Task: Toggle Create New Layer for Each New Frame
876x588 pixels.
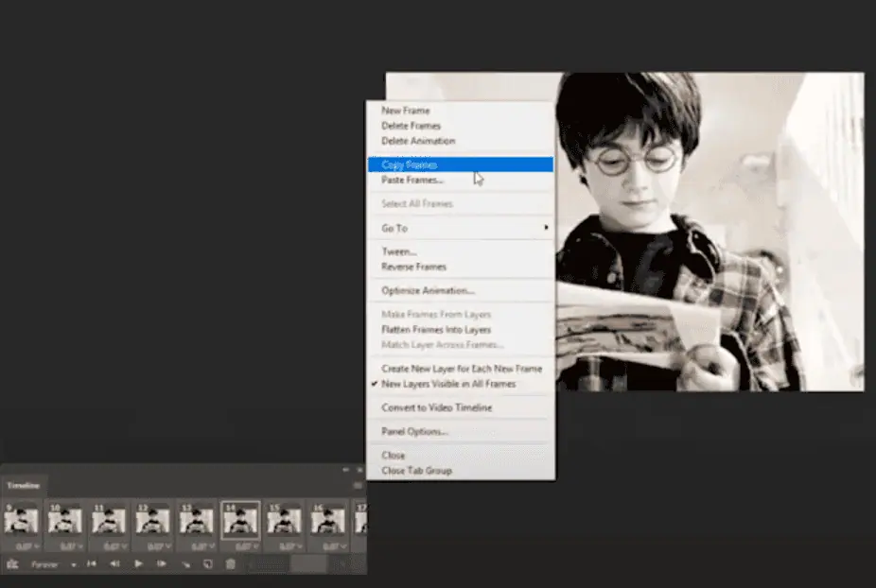Action: [x=461, y=369]
